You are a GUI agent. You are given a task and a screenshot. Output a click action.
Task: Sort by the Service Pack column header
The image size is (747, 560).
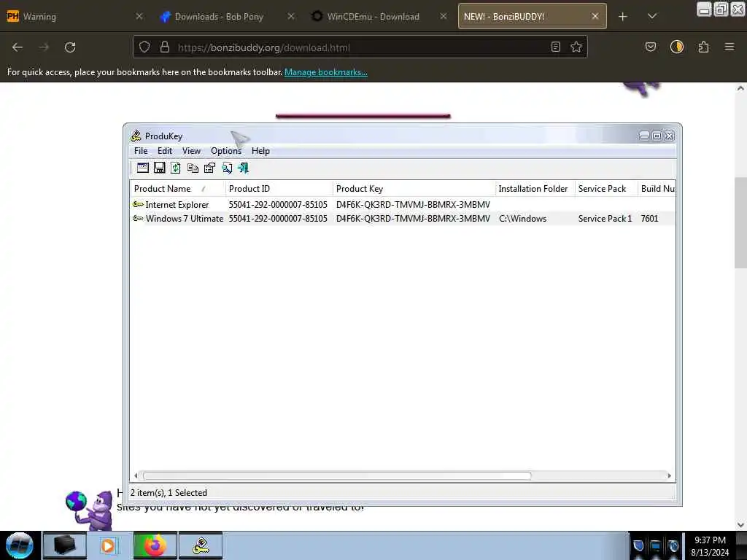[606, 189]
